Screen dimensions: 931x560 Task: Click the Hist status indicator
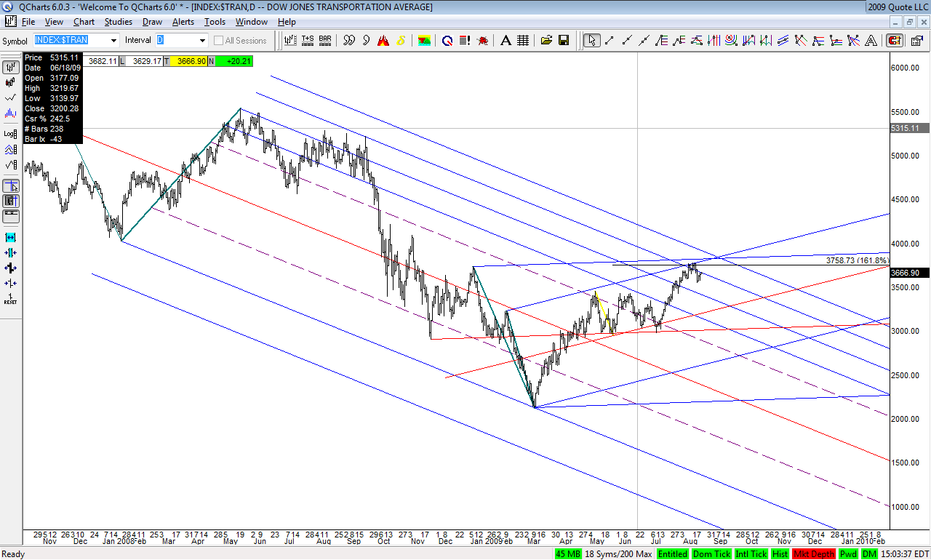[780, 554]
